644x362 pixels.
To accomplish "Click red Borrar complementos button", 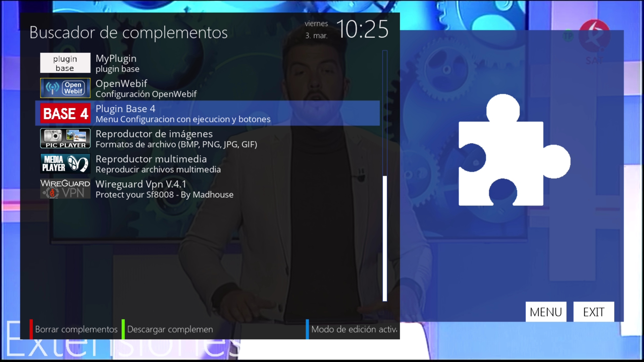I will [76, 329].
